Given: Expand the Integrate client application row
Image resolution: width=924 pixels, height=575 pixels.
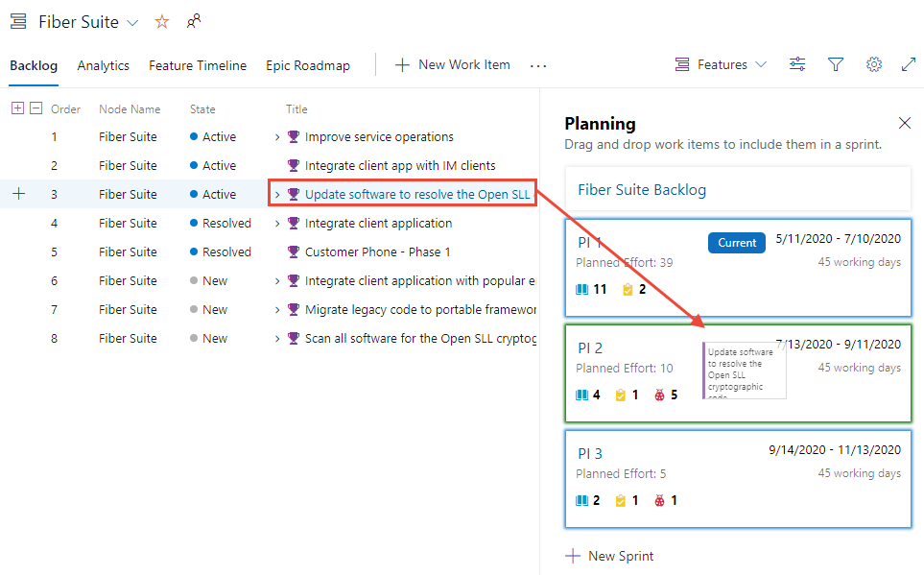Looking at the screenshot, I should pyautogui.click(x=277, y=224).
